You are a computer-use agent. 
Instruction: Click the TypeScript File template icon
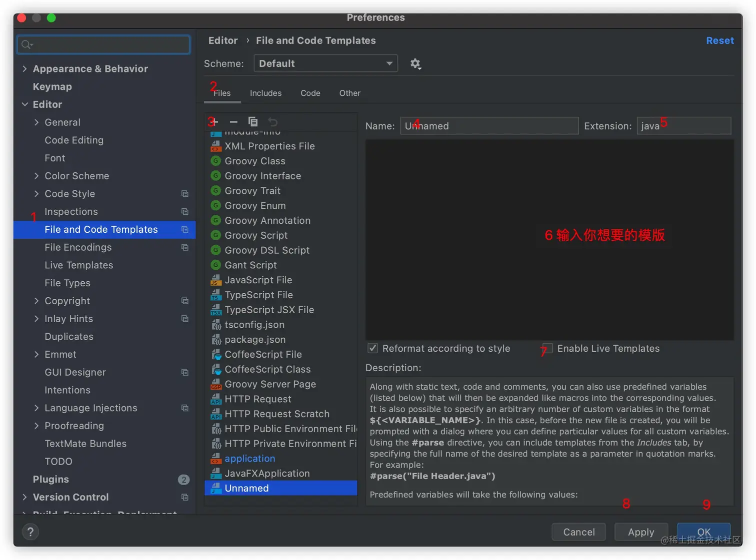click(216, 295)
